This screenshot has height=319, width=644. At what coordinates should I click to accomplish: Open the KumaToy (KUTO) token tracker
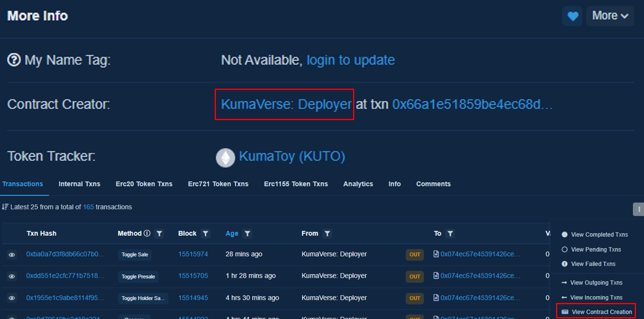tap(292, 156)
